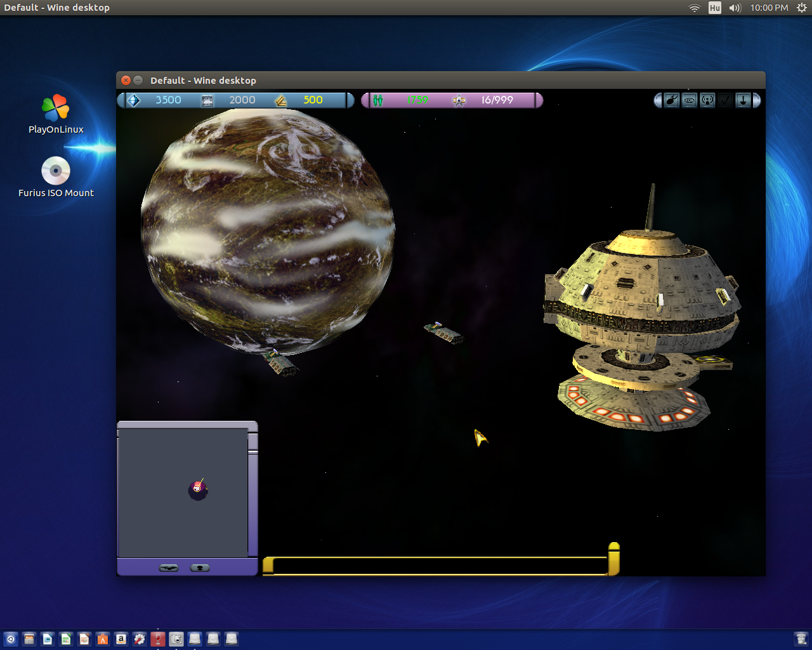
Task: Click the green 1759 crew count
Action: (x=417, y=100)
